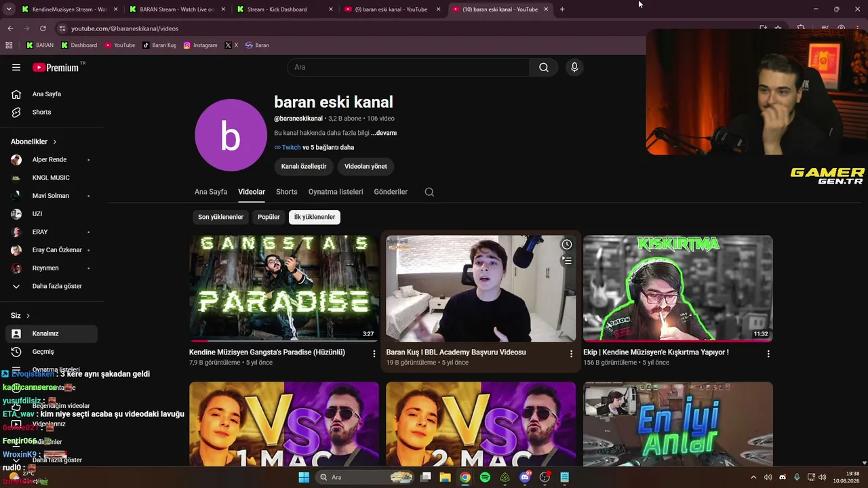Add BBL Academy video to queue
The width and height of the screenshot is (868, 488).
point(566,260)
